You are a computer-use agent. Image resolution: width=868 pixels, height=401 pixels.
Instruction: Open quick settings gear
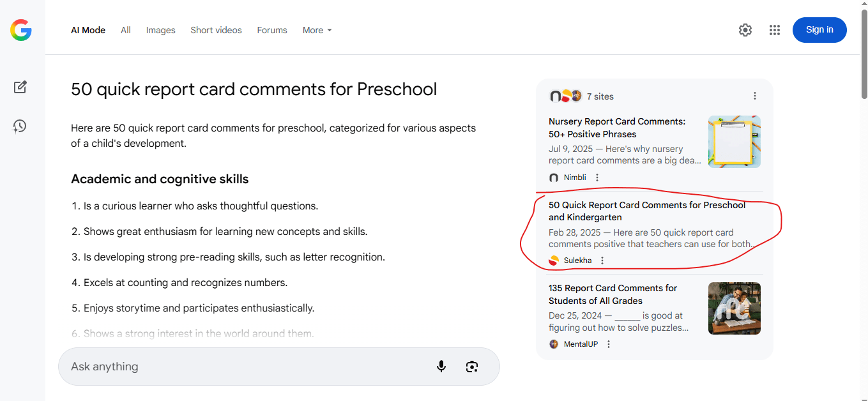(745, 30)
